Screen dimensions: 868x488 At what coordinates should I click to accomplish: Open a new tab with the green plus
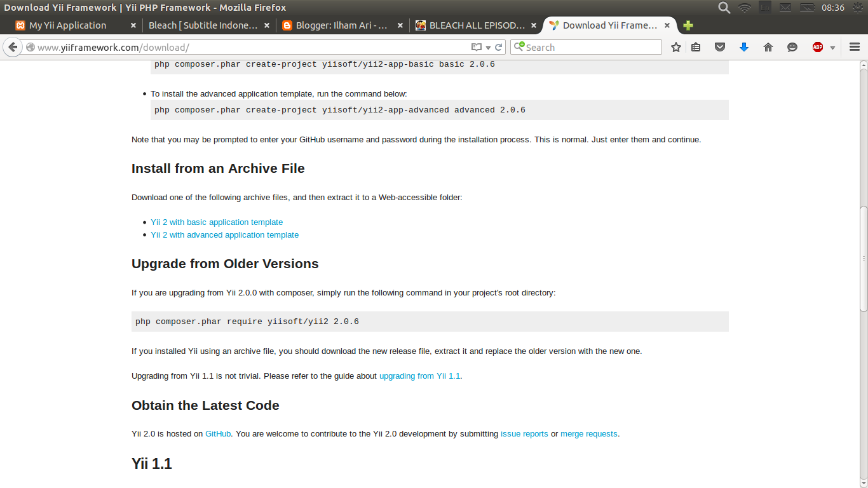pyautogui.click(x=688, y=25)
